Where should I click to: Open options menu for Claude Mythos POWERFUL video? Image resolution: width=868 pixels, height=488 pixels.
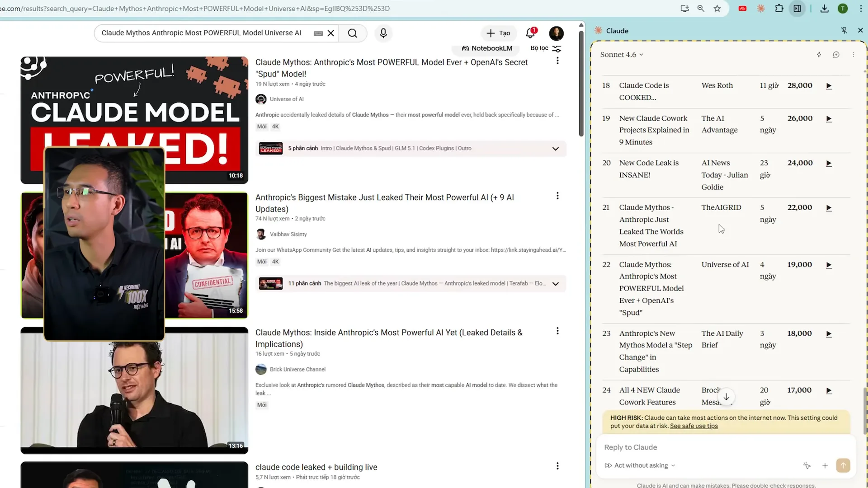tap(557, 61)
